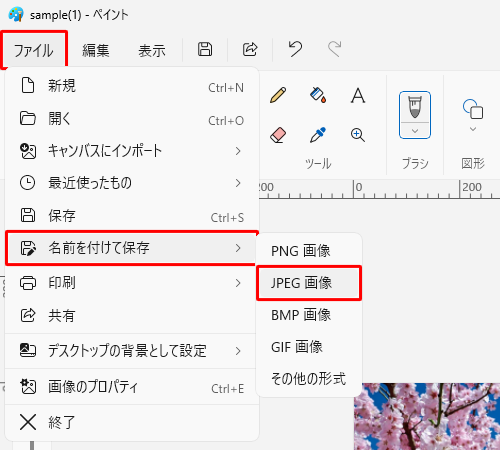The image size is (500, 450).
Task: Expand 最近使ったもの submenu
Action: (x=132, y=183)
